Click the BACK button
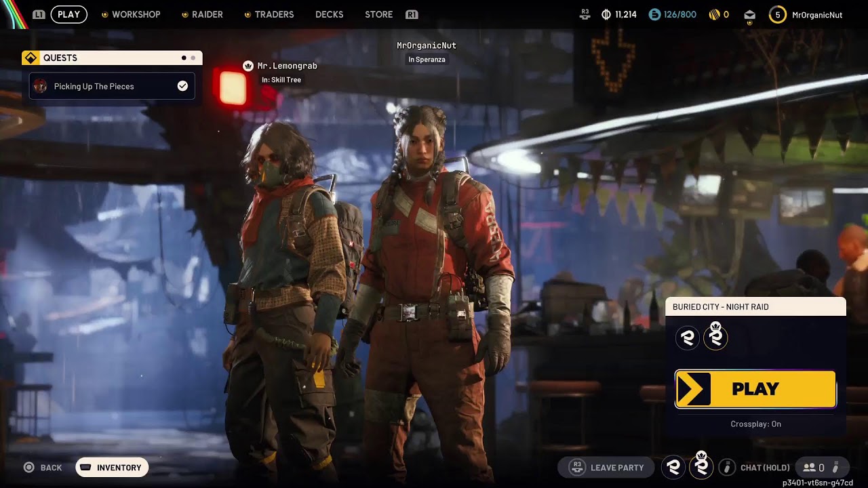This screenshot has height=488, width=868. pos(43,468)
